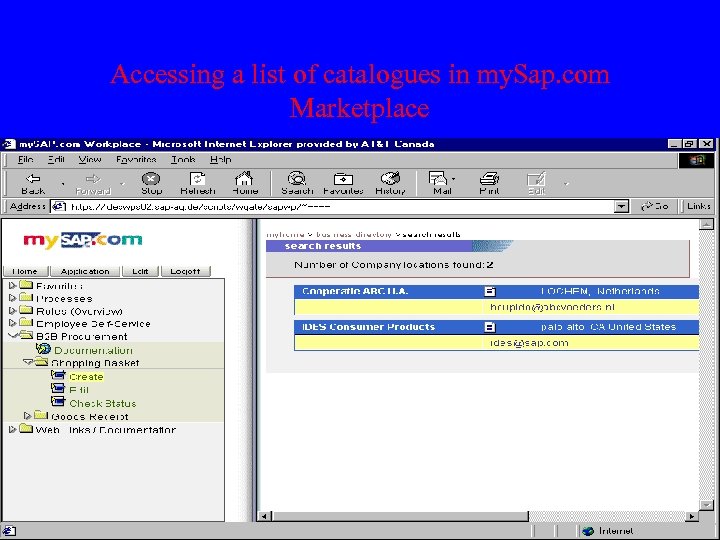Open the Cooperatie ABCTA company entry
720x540 pixels.
[355, 291]
